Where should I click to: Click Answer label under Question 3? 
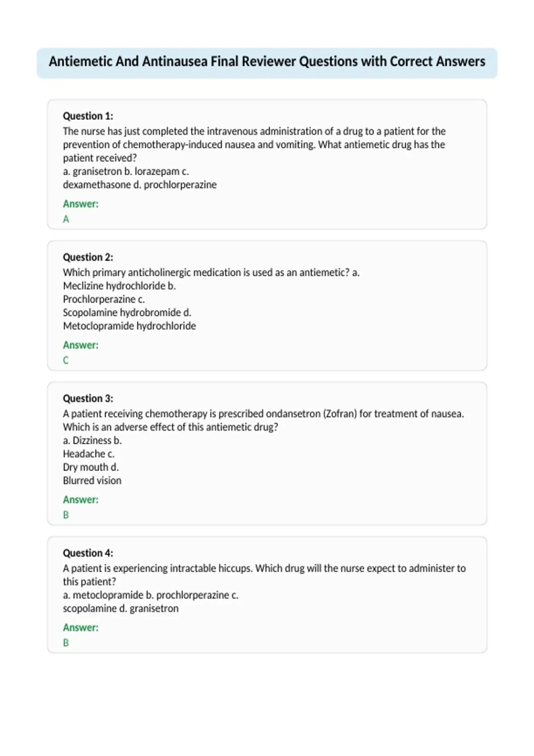[81, 500]
